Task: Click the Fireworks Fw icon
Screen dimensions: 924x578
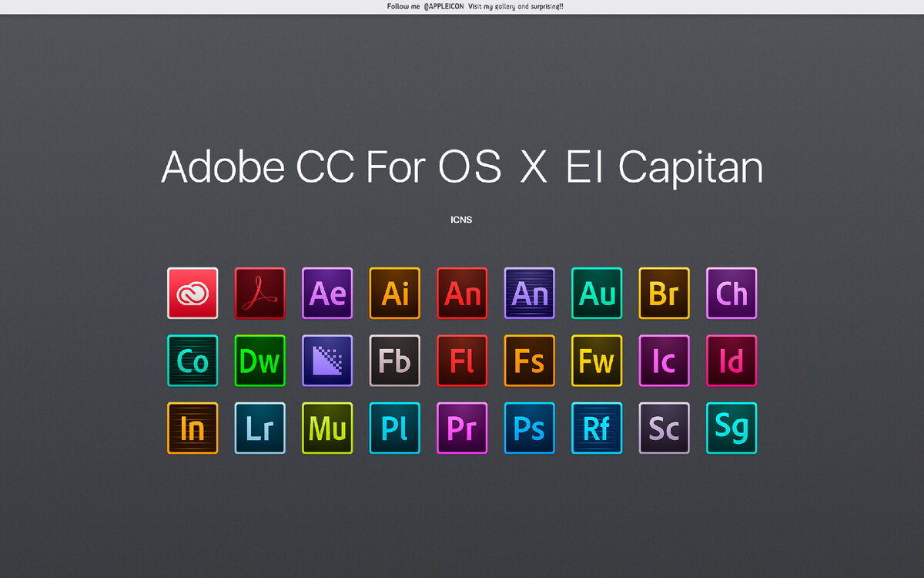Action: pos(597,361)
